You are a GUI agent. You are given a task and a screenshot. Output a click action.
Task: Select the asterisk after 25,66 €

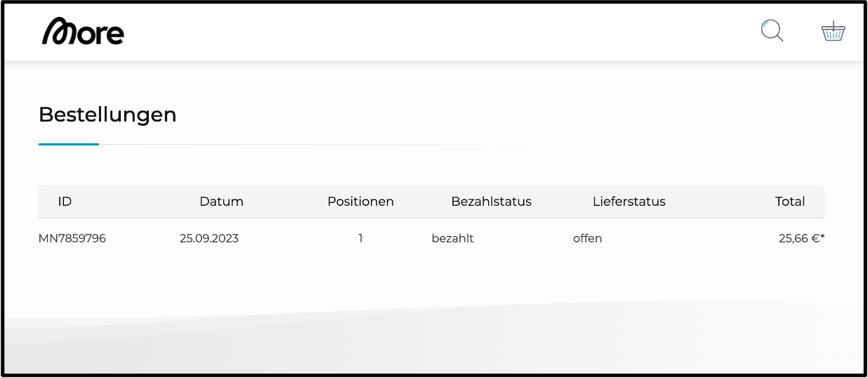[x=822, y=237]
